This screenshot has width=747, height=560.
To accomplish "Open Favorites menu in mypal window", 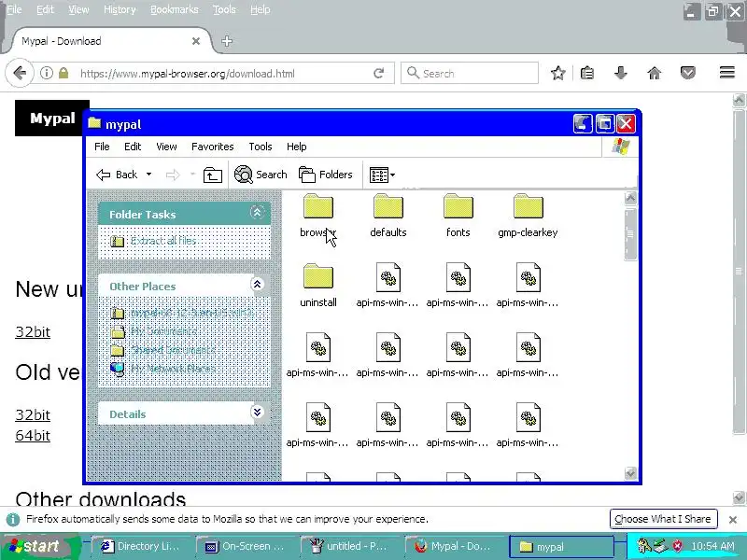I will click(213, 147).
